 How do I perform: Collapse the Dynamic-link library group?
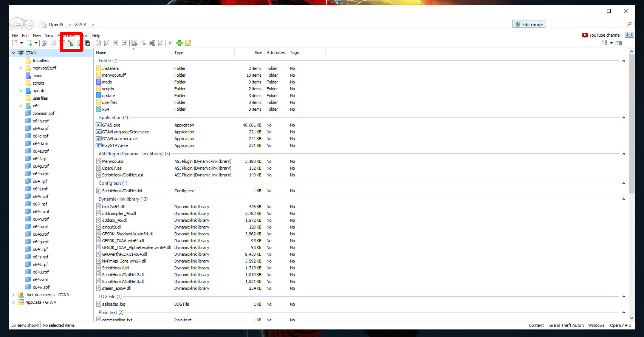point(624,199)
